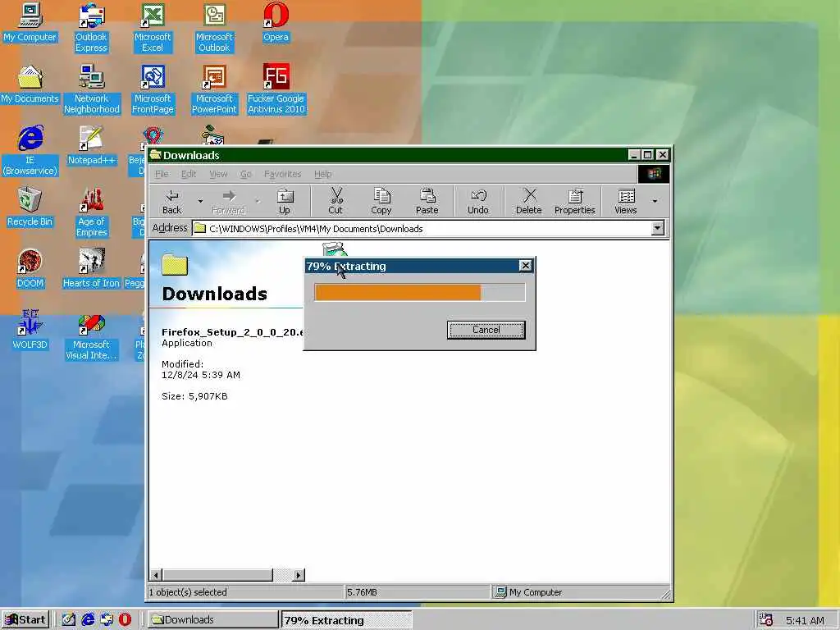This screenshot has height=630, width=840.
Task: Click My Computer zone in status bar
Action: tap(536, 592)
